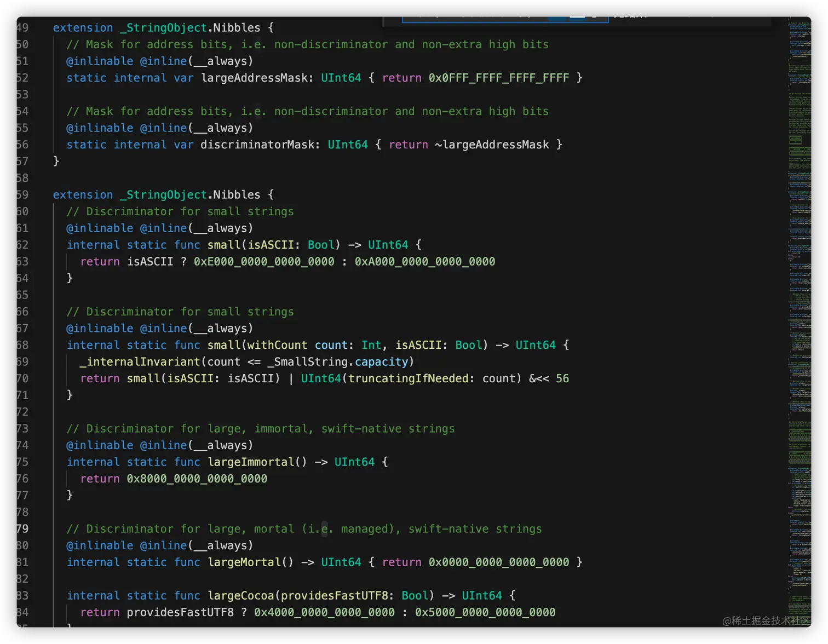The height and width of the screenshot is (644, 828).
Task: Click the small strings comment on line 60
Action: click(x=180, y=211)
